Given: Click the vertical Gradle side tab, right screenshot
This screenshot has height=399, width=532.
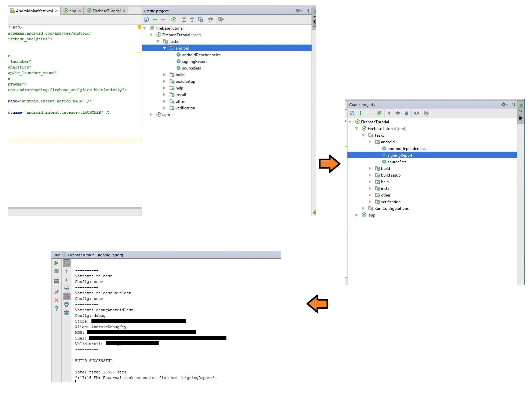Looking at the screenshot, I should [x=521, y=113].
